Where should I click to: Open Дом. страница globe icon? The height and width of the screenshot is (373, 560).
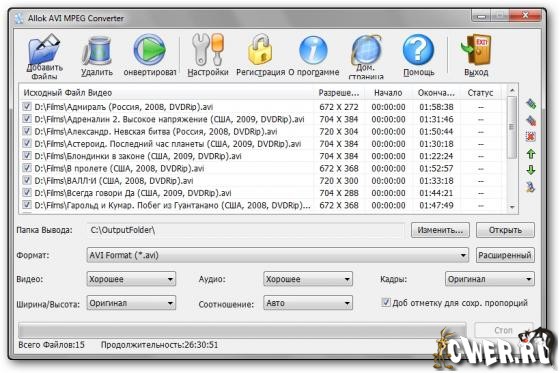(x=366, y=50)
